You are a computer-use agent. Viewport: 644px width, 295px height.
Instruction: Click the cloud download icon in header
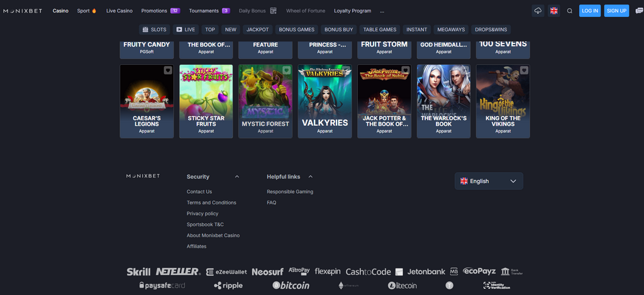click(537, 11)
